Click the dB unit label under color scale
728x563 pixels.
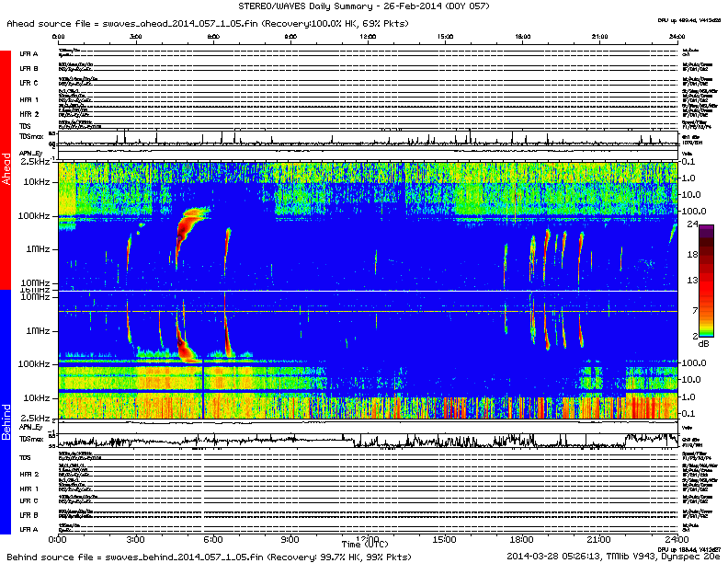point(704,344)
